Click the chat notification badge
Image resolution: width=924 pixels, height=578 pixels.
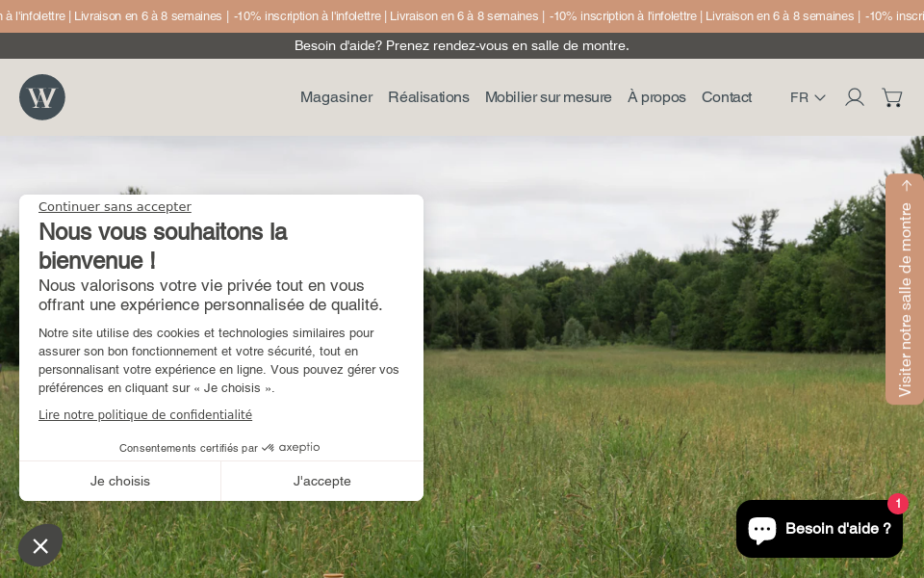pyautogui.click(x=898, y=504)
